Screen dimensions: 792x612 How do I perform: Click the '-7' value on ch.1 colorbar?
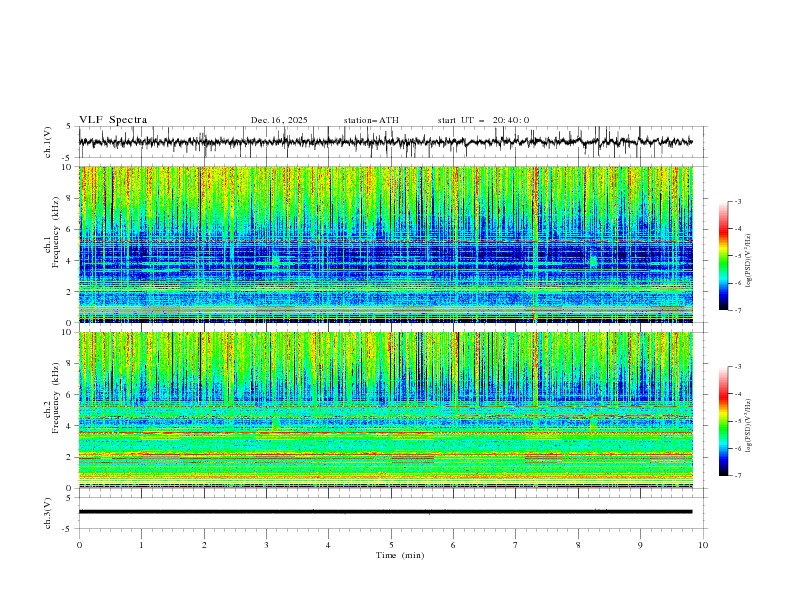point(737,310)
